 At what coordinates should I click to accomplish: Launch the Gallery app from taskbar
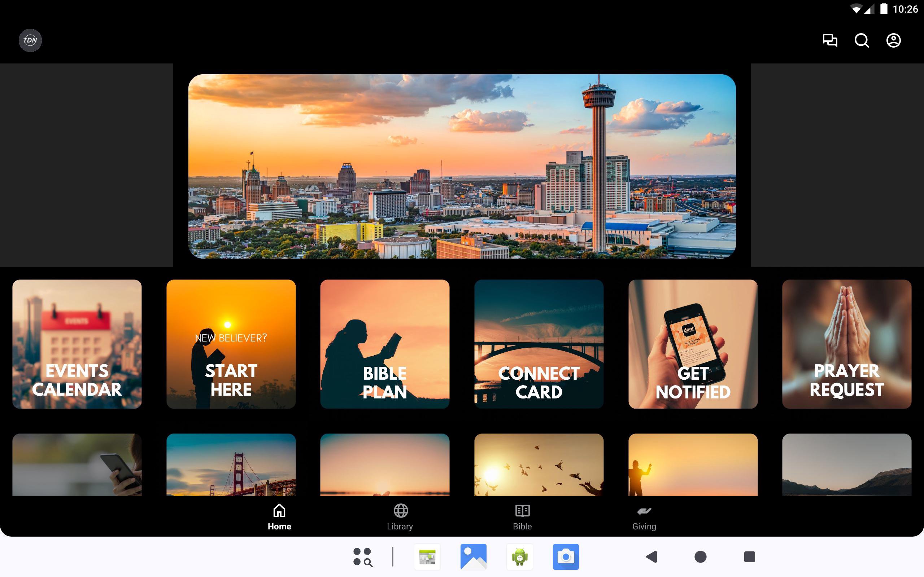tap(473, 557)
